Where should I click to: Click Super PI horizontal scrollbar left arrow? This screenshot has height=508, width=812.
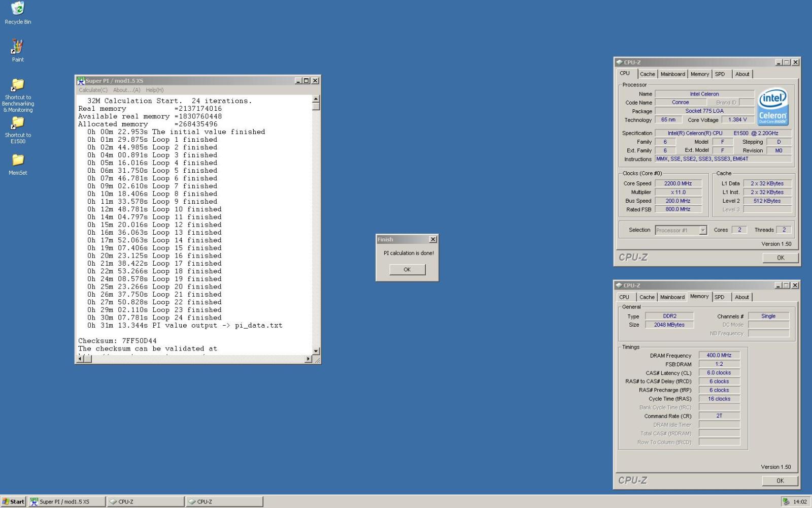80,359
